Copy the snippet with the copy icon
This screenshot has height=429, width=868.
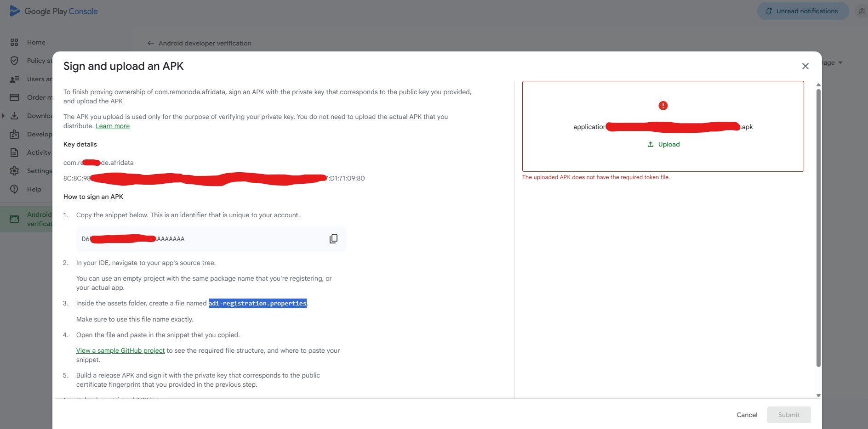coord(333,239)
